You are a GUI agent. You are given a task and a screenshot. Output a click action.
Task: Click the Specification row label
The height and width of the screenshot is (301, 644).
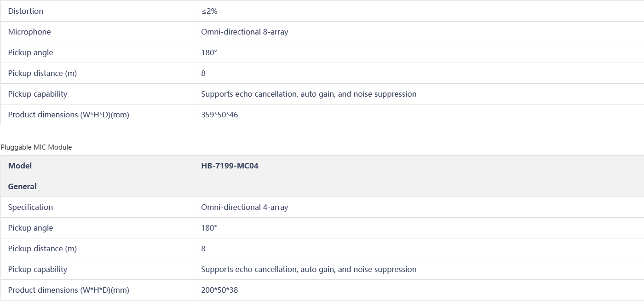click(x=30, y=207)
